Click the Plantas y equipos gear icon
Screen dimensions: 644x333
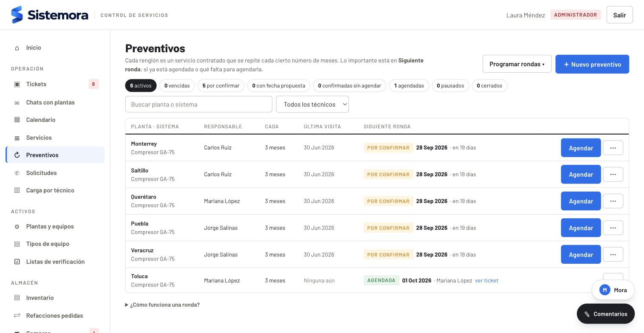[17, 227]
